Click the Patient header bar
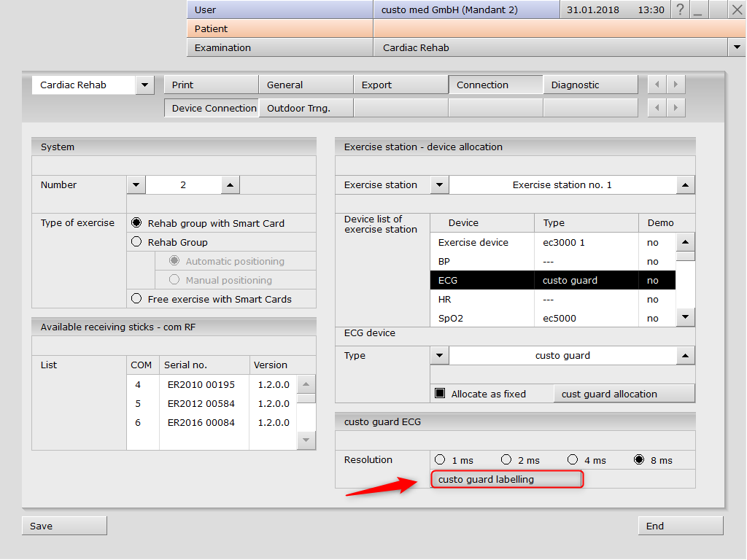The image size is (747, 560). tap(279, 28)
